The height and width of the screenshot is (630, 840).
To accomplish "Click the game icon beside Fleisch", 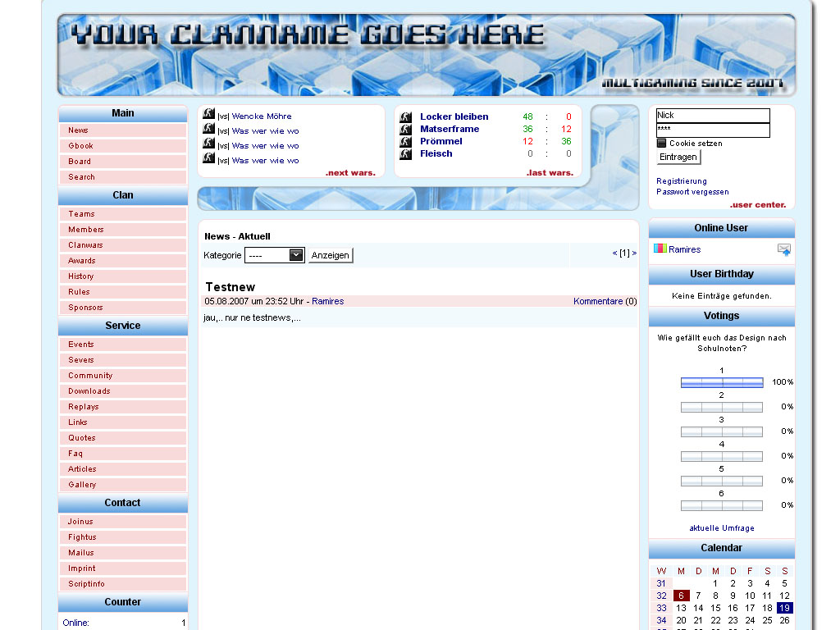I will [x=405, y=154].
